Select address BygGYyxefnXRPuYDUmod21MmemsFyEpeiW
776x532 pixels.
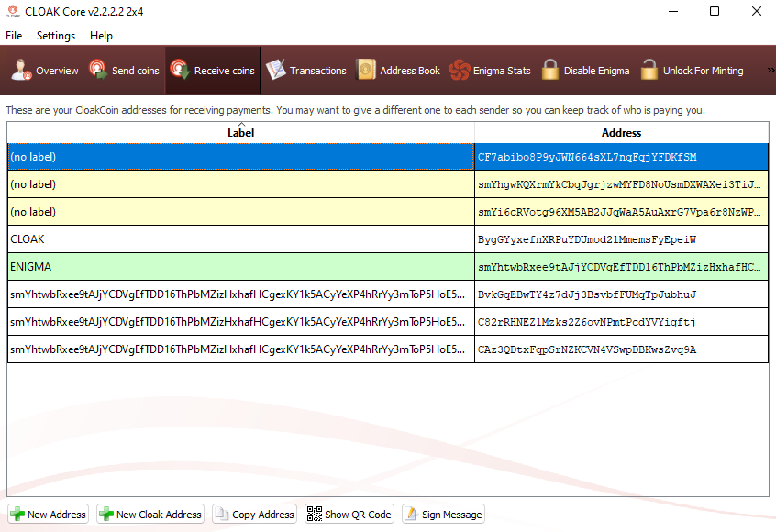point(621,239)
